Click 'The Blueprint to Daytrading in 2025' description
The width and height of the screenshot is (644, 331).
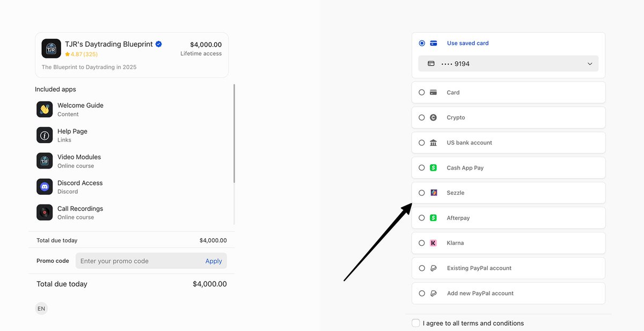(89, 67)
